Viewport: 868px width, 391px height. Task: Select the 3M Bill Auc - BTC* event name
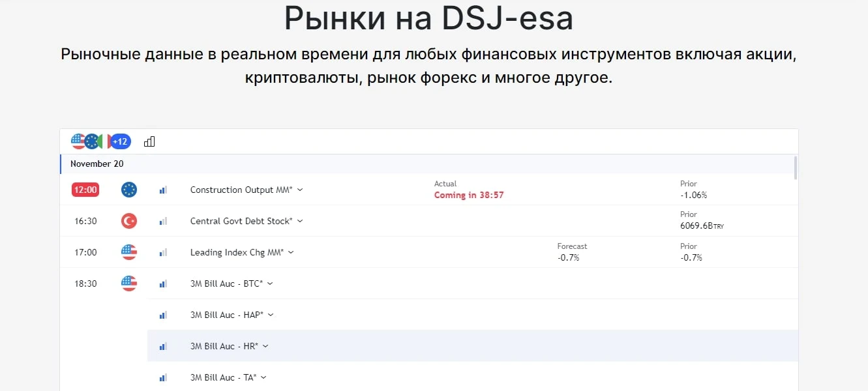tap(227, 283)
